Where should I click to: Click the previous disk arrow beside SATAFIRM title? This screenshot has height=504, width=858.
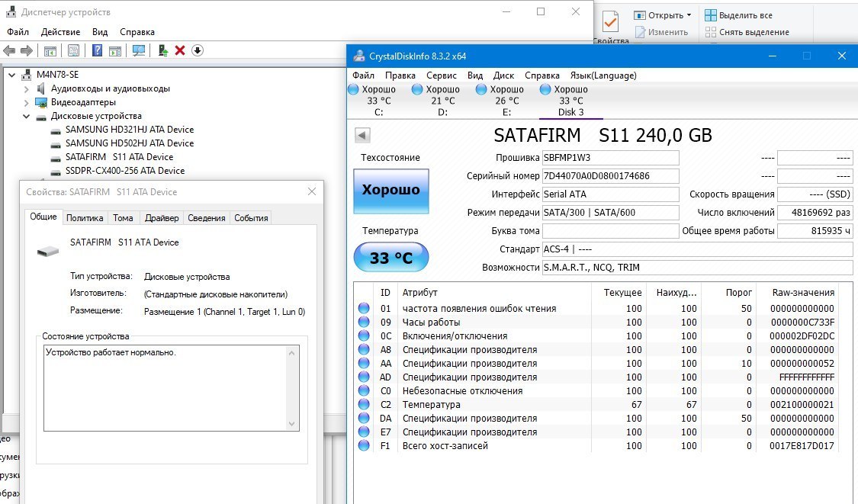click(x=363, y=135)
